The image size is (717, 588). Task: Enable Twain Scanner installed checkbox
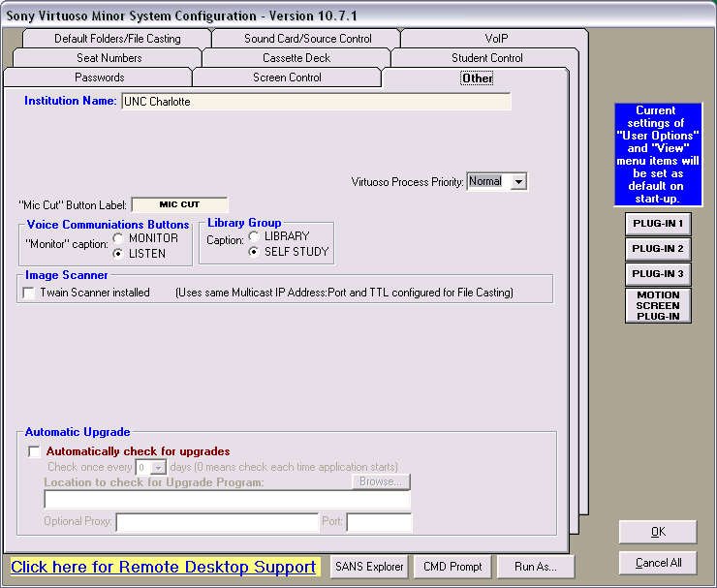coord(29,293)
